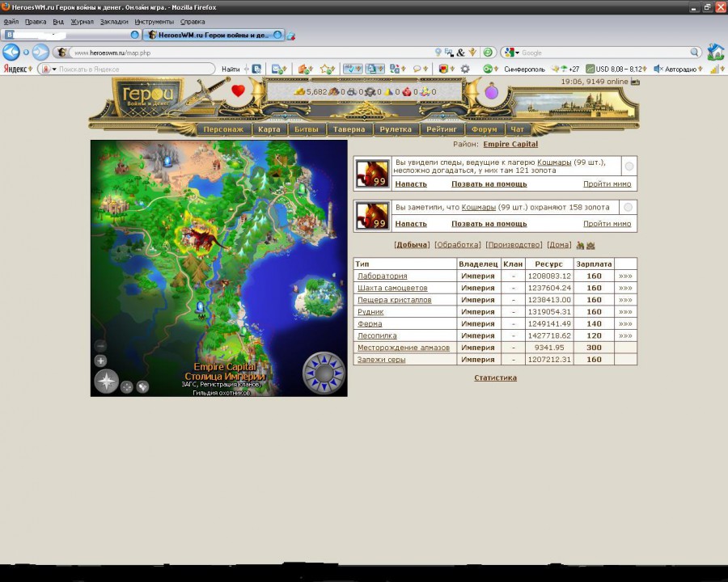
Task: Click the Авторадио radio widget
Action: [677, 69]
